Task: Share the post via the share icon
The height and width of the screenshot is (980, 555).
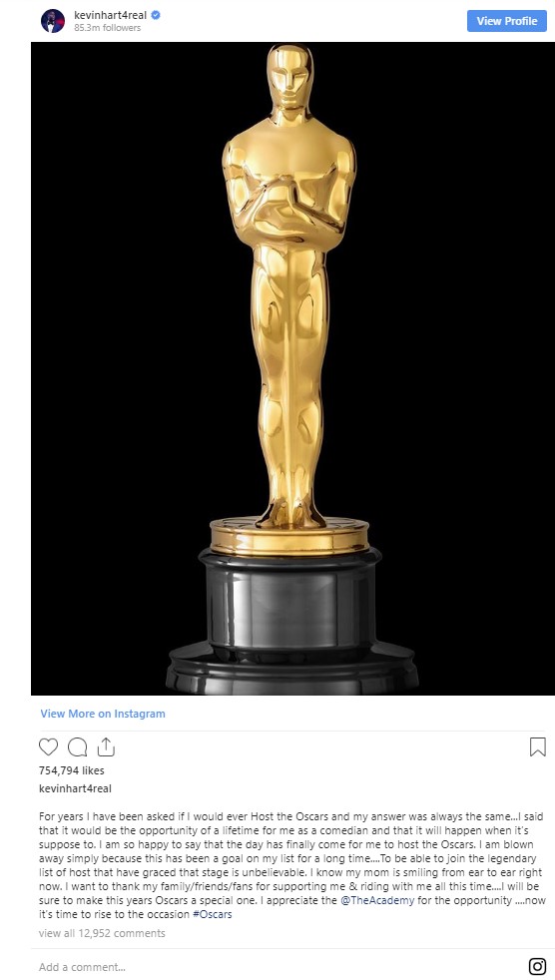Action: (x=106, y=746)
